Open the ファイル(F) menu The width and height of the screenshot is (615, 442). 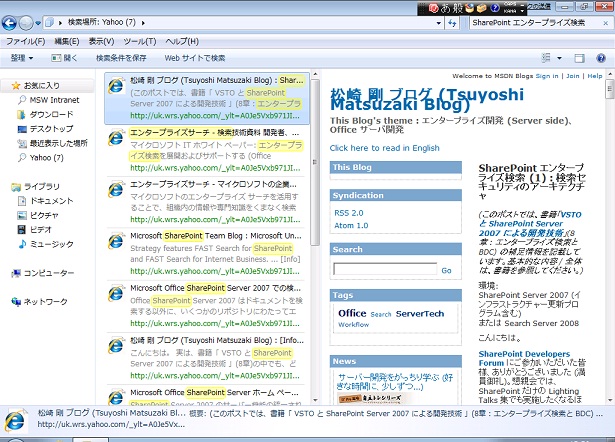pyautogui.click(x=25, y=41)
